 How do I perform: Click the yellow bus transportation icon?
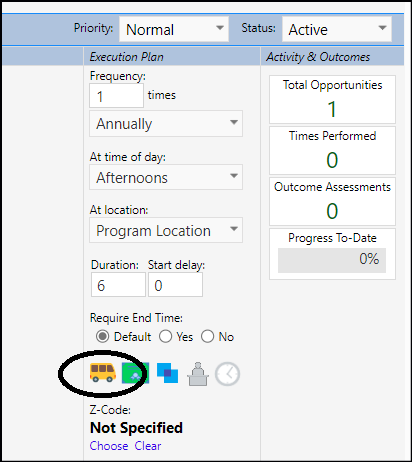pos(103,373)
